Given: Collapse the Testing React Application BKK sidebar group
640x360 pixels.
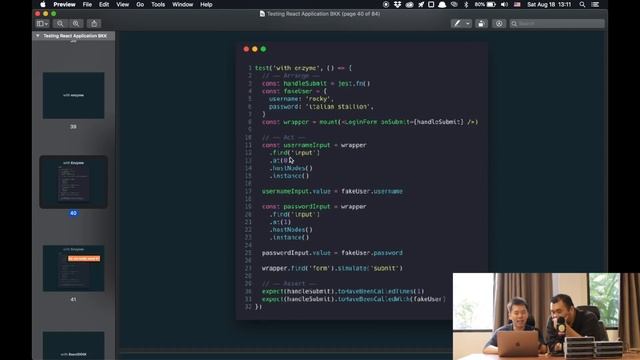Looking at the screenshot, I should coord(38,36).
